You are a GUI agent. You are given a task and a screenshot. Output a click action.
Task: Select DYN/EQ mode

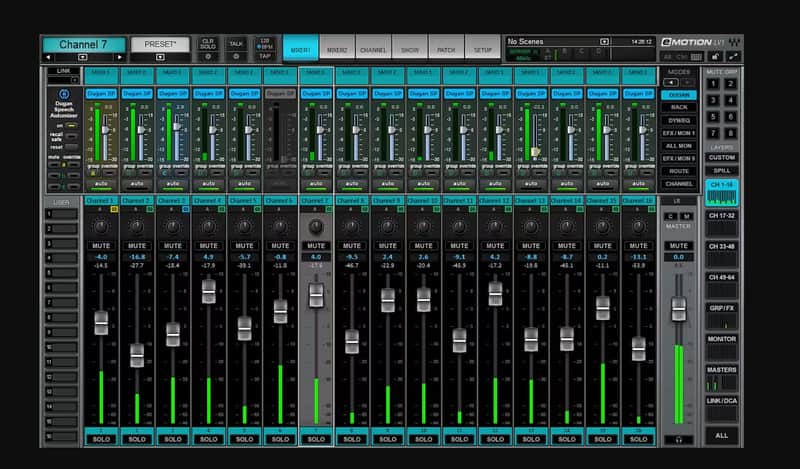pos(679,120)
